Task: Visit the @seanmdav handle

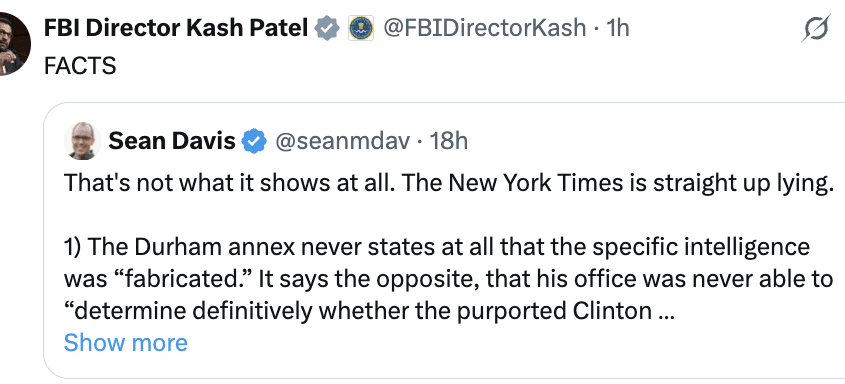Action: coord(343,141)
